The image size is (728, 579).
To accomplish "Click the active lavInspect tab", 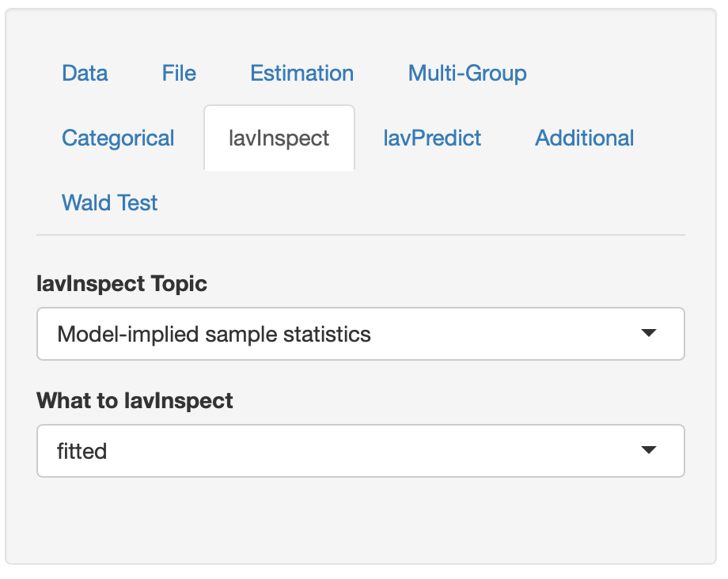I will 279,138.
